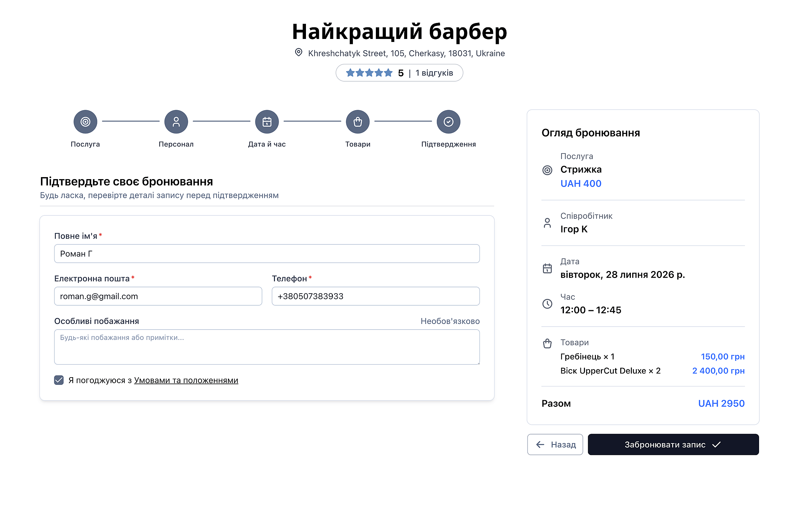Toggle the terms agreement checkbox

59,380
